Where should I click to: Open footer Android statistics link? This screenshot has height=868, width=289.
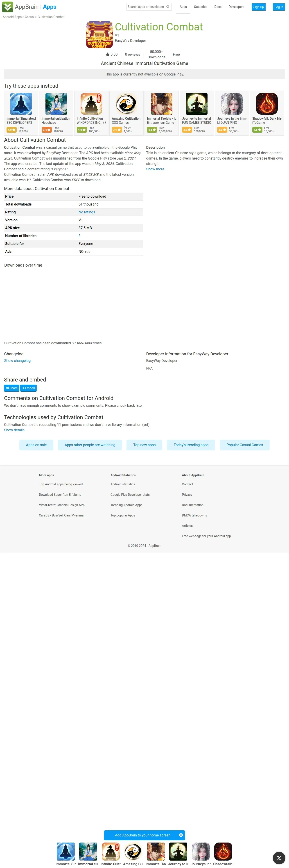point(122,484)
